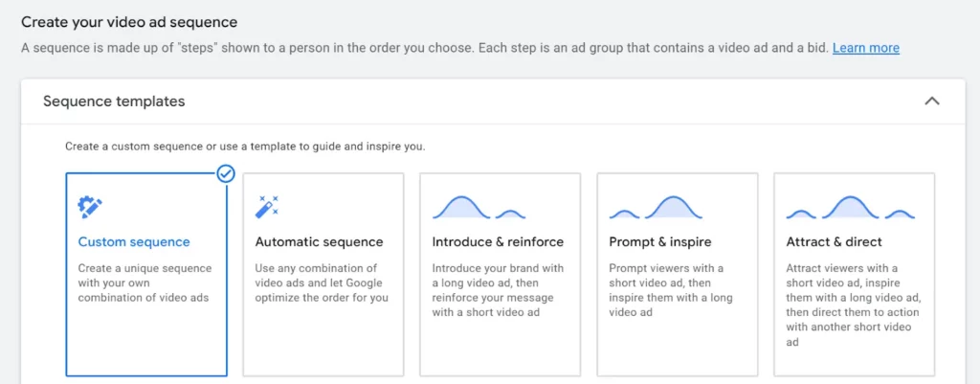This screenshot has width=980, height=384.
Task: Choose the Automatic sequence title
Action: pyautogui.click(x=319, y=242)
